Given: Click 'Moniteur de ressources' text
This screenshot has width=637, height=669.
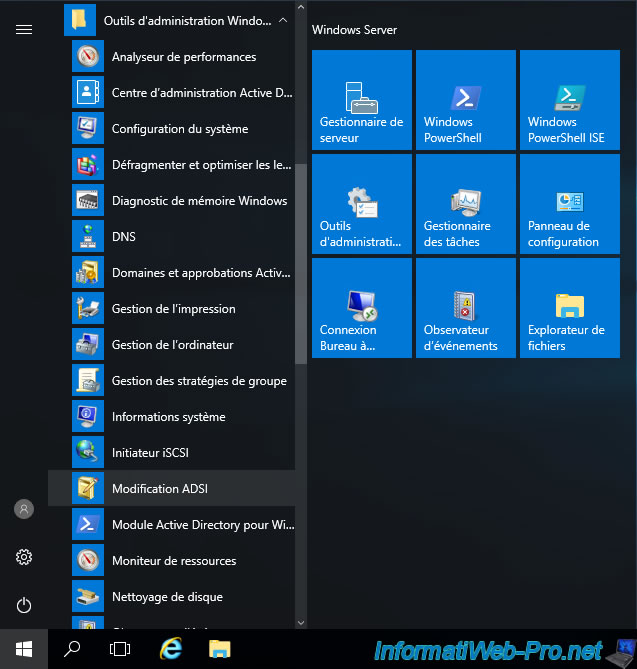Looking at the screenshot, I should 174,561.
